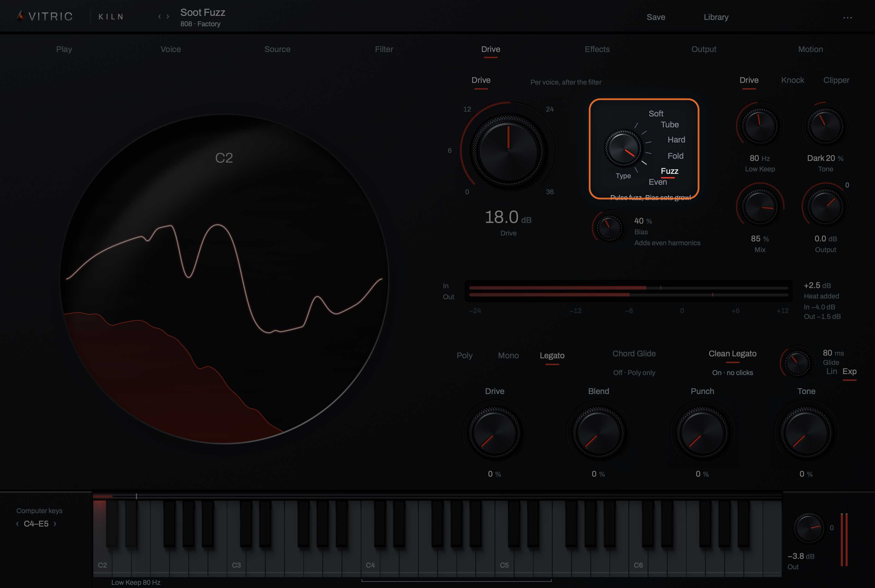Click the In level meter bar

629,288
